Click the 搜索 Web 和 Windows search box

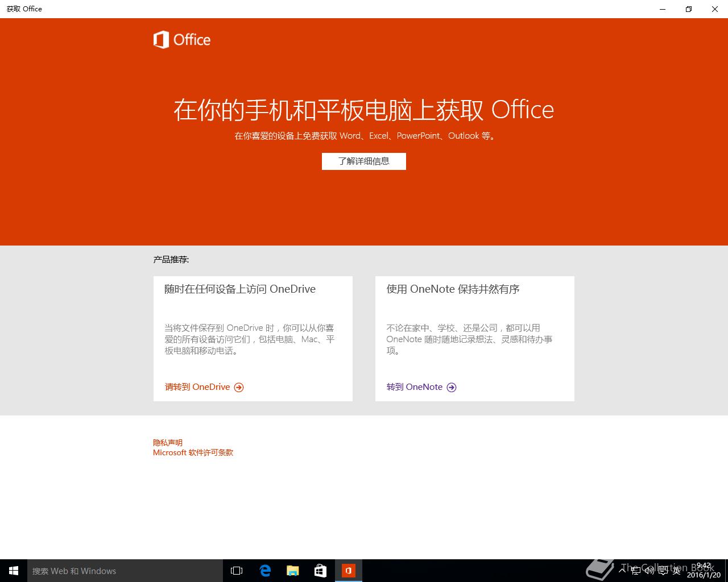125,571
